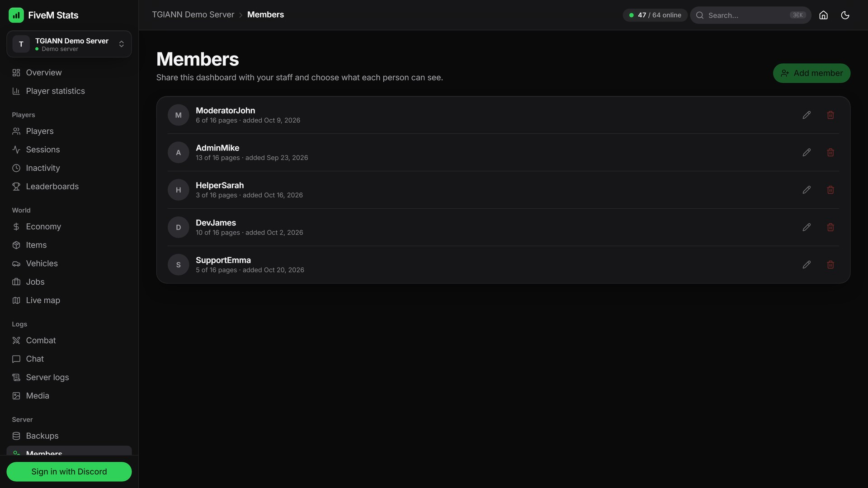Edit SupportEmma's pages with pencil icon

pyautogui.click(x=807, y=265)
